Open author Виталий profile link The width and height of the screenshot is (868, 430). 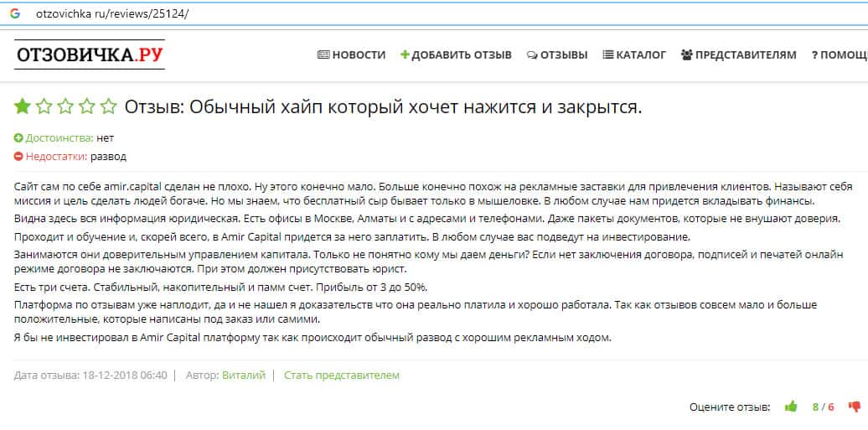click(x=244, y=376)
